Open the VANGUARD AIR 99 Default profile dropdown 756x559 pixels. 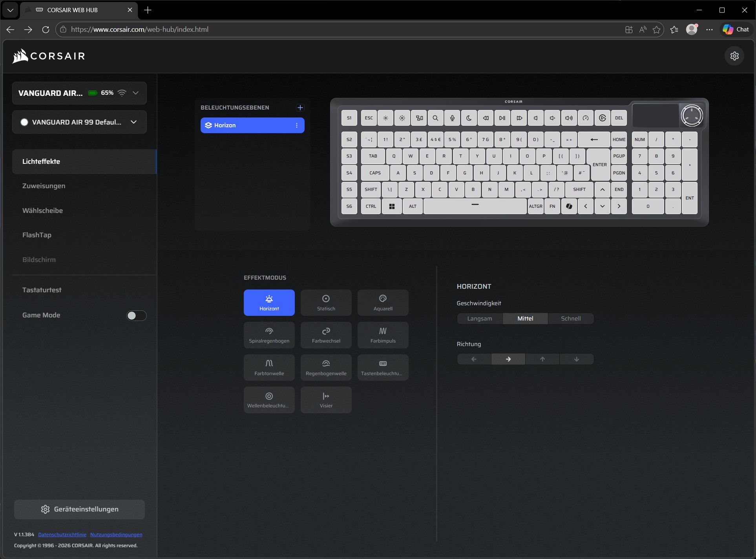pos(133,122)
